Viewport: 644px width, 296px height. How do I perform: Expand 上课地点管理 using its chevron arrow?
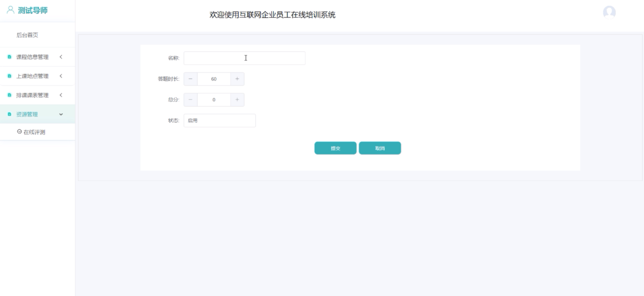pos(61,76)
